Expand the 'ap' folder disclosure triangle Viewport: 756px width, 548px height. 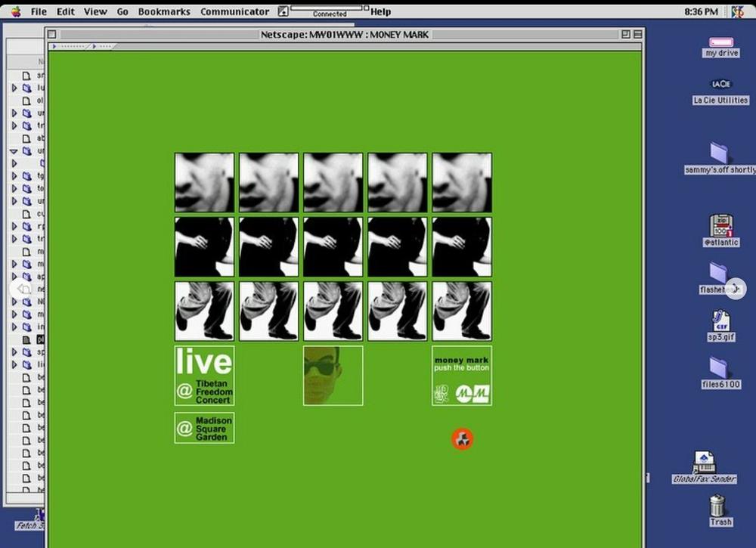14,277
